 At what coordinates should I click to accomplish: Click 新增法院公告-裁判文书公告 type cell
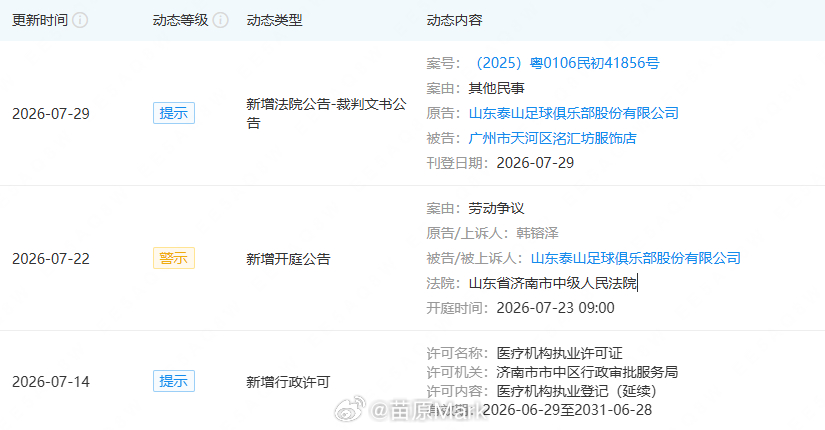pos(326,114)
